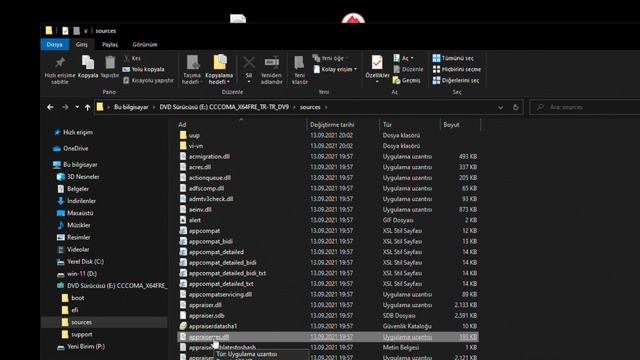Click Hiçbirini seçme option
This screenshot has width=640, height=360.
click(x=457, y=69)
